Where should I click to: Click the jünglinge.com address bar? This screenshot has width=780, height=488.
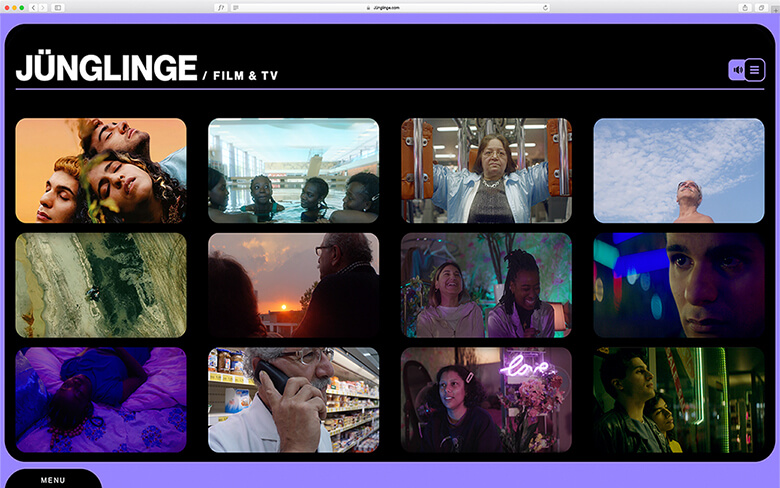click(390, 7)
